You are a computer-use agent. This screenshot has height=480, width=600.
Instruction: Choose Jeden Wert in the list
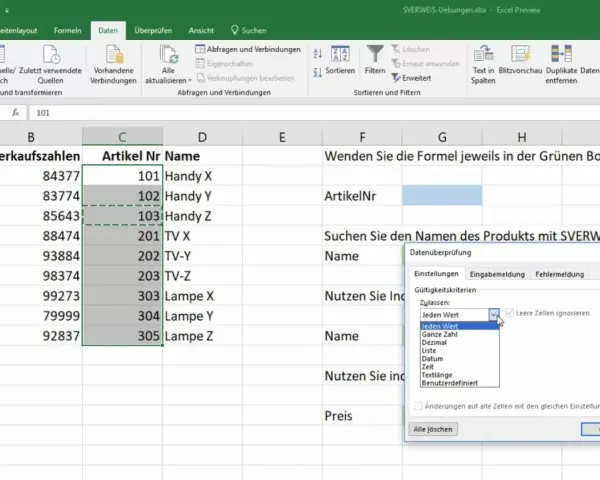[x=460, y=326]
